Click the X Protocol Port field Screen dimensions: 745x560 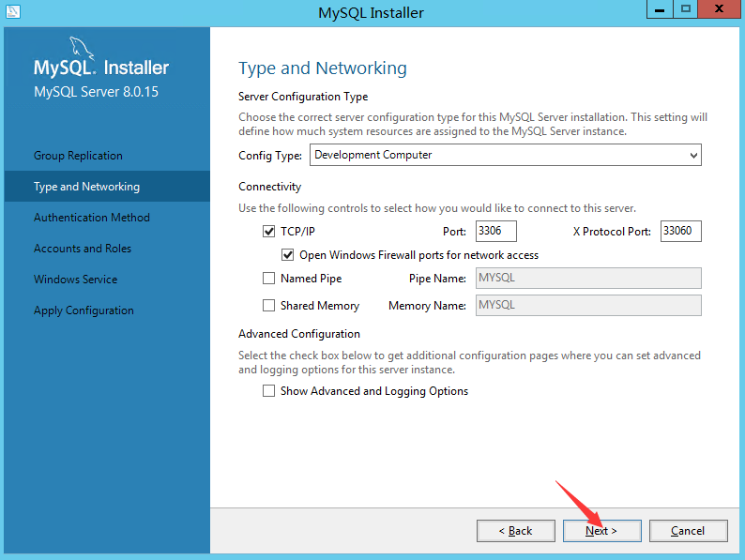[681, 231]
